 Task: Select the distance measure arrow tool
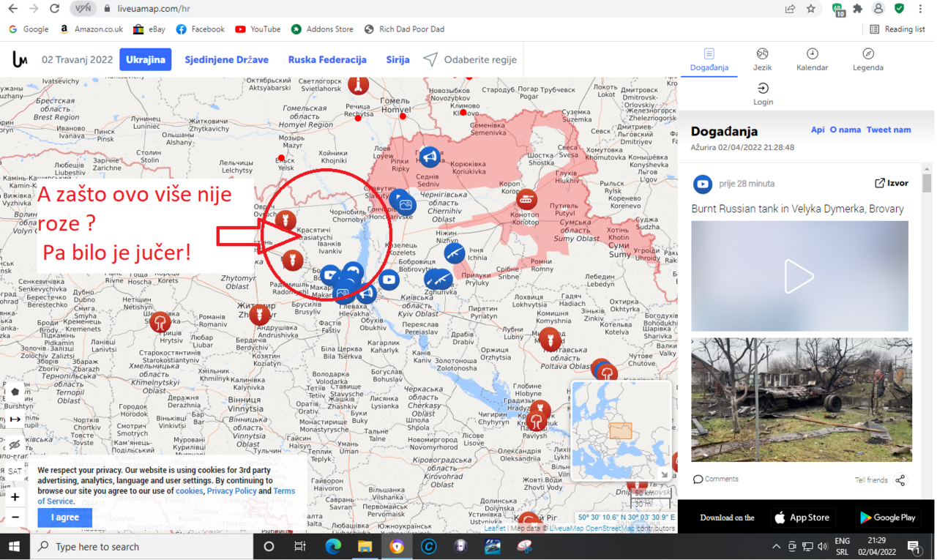coord(15,419)
